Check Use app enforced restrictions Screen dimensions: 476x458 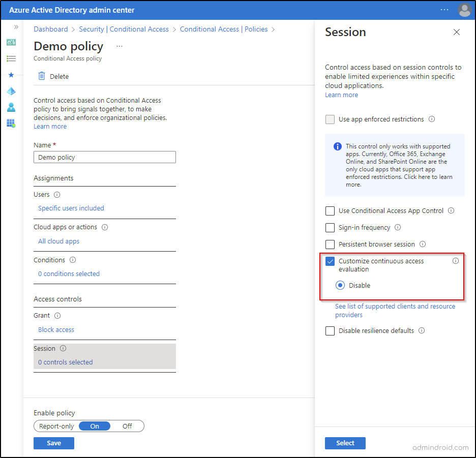(x=330, y=119)
